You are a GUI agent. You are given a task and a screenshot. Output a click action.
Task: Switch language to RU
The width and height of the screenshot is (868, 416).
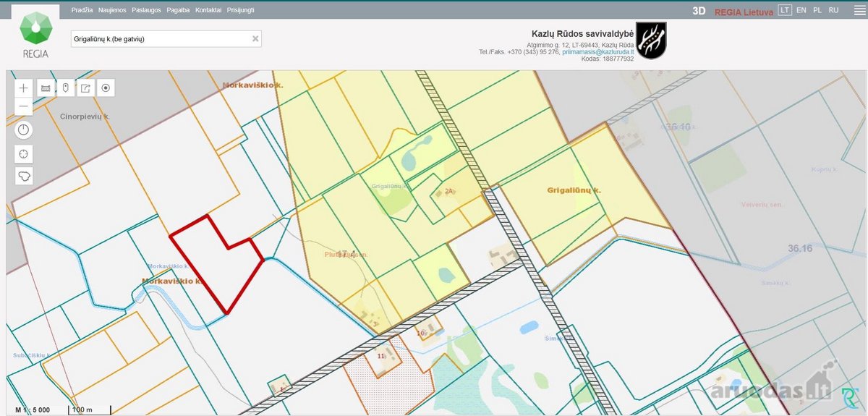(x=834, y=10)
